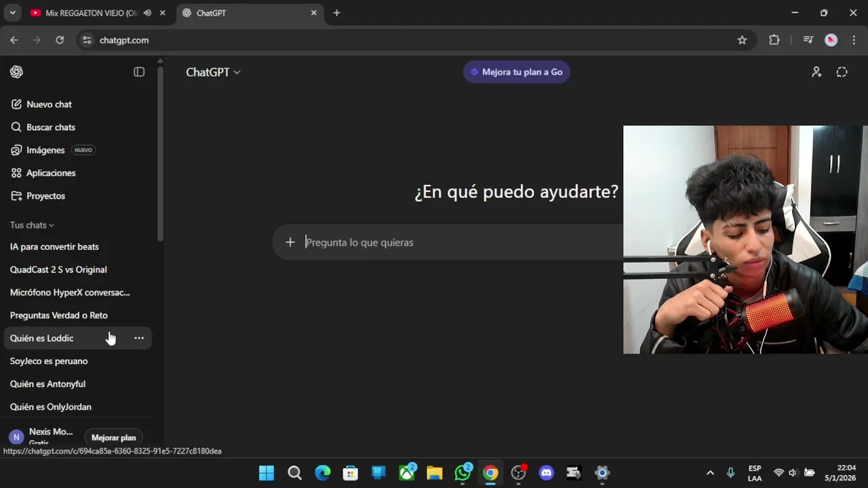This screenshot has height=488, width=868.
Task: Close the Mix REGGAETON VIEJO tab
Action: click(163, 13)
